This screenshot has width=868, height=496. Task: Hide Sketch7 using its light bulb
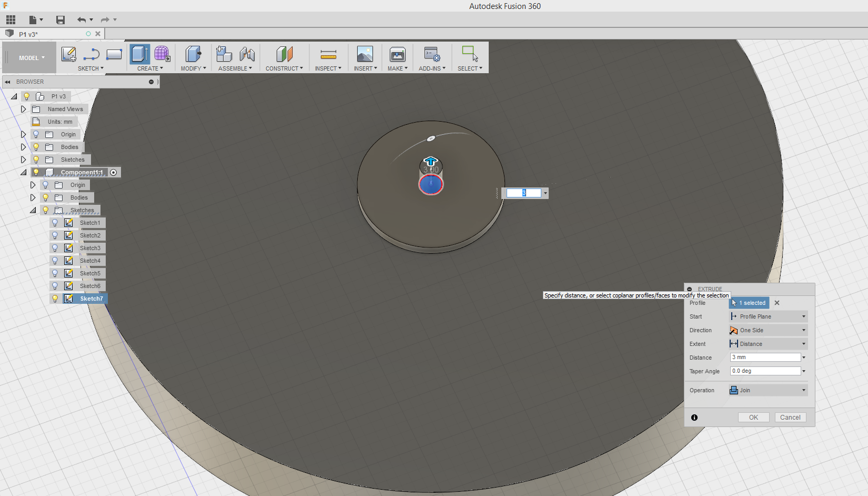point(55,299)
